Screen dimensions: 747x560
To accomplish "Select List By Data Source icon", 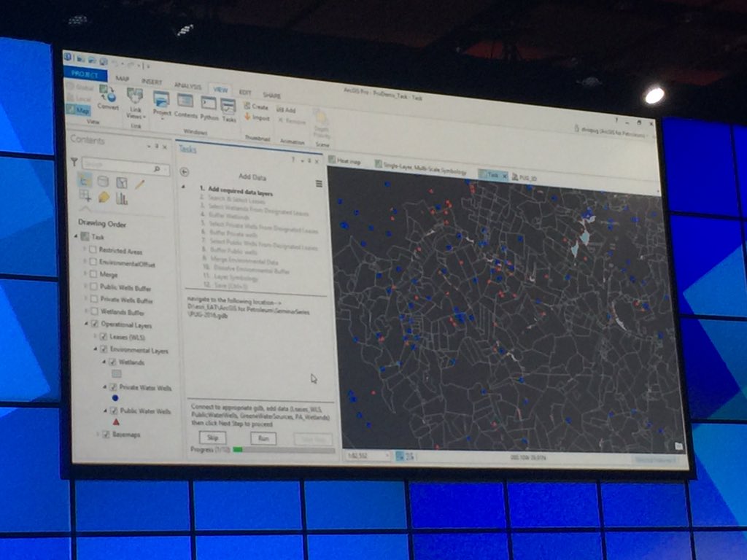I will 103,181.
